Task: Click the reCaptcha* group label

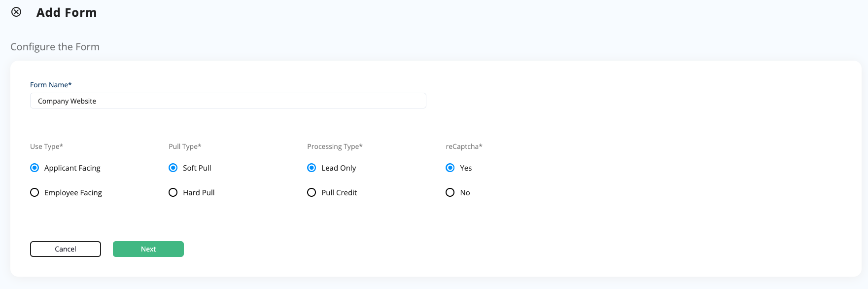Action: tap(464, 146)
